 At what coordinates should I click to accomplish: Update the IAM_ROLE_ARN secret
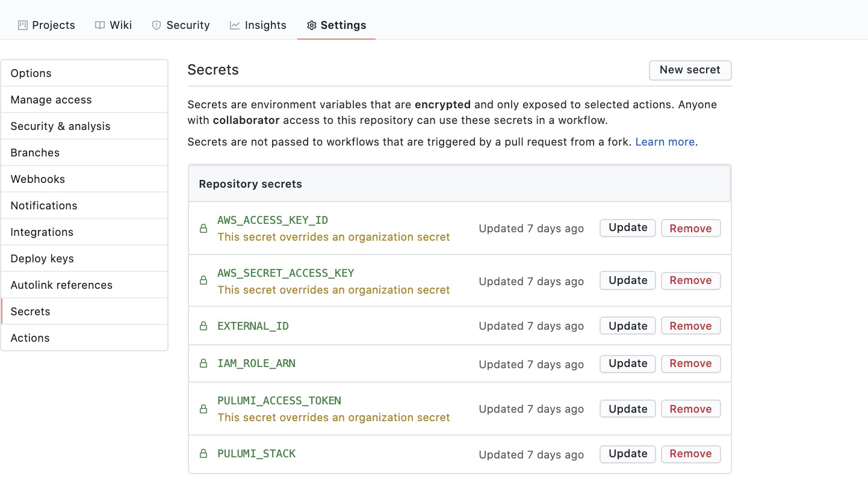628,364
